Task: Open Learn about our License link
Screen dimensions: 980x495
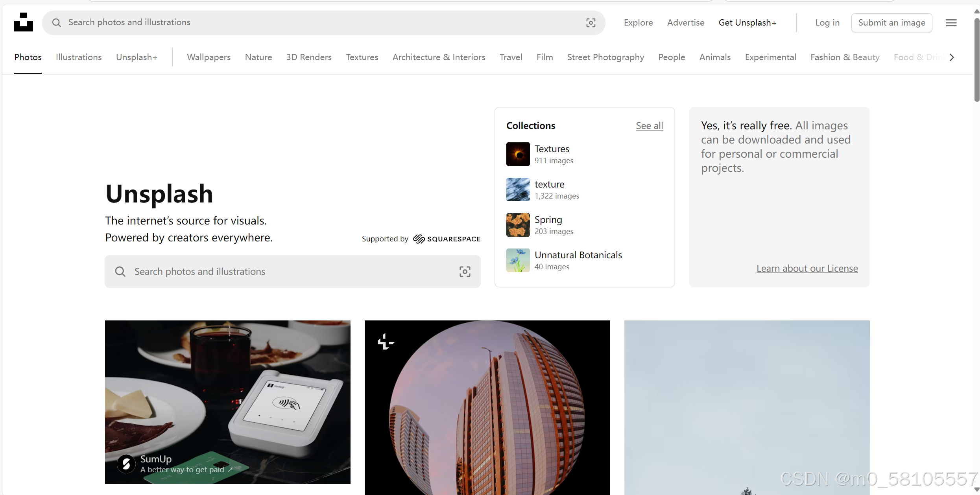Action: [x=807, y=269]
